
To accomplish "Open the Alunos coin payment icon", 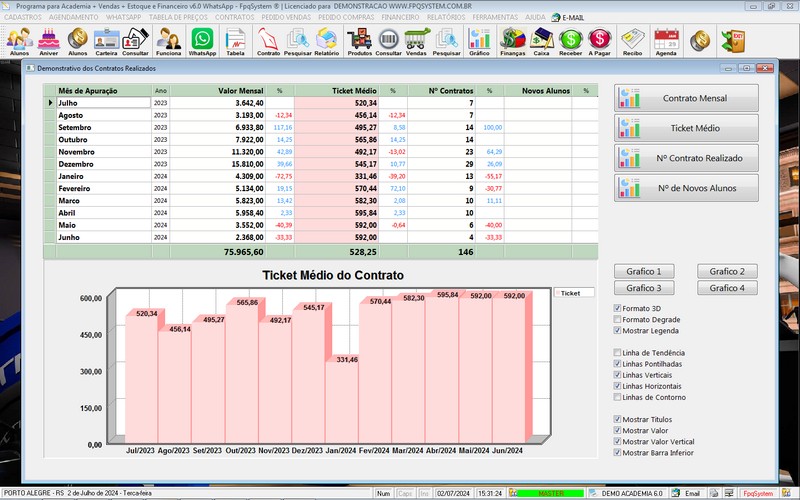I will [x=78, y=41].
